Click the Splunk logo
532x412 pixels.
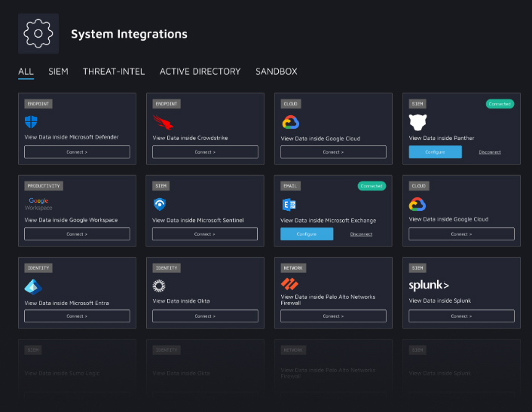(429, 285)
